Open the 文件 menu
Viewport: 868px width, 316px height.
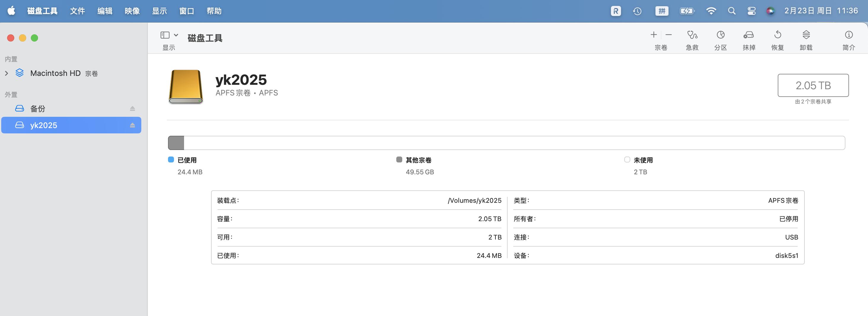77,11
